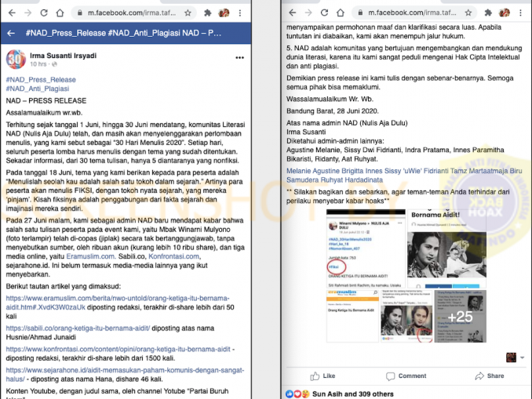Open audience selector dropdown arrow near avatar

(x=522, y=357)
